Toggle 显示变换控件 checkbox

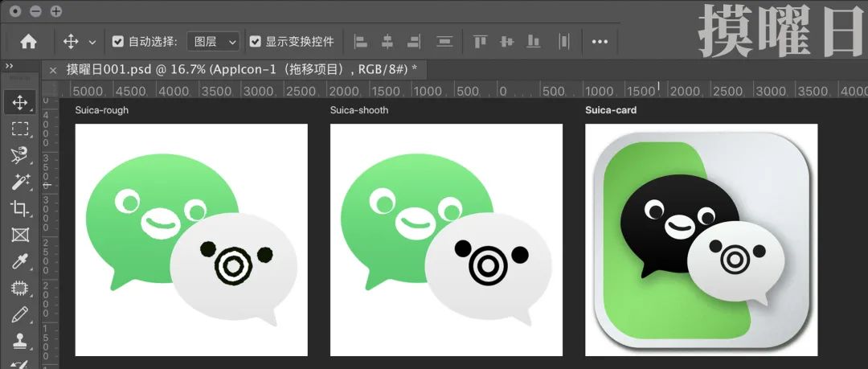tap(255, 42)
